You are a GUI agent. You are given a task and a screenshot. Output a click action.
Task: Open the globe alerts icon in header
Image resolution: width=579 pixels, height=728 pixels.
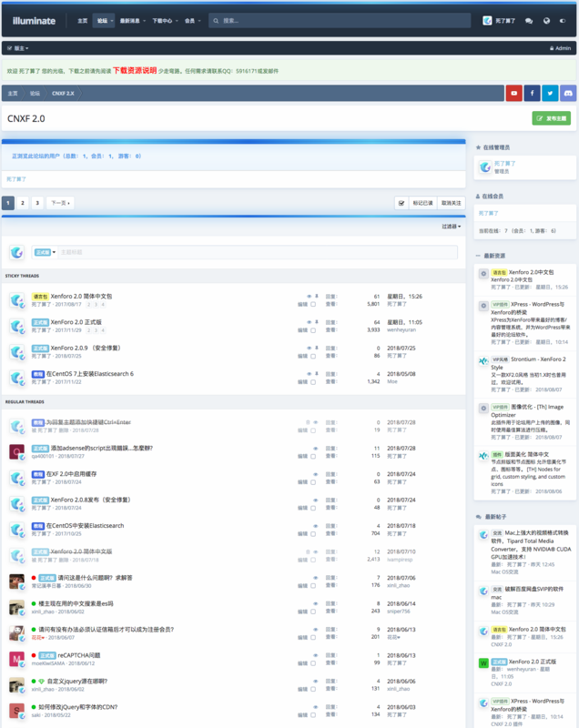[546, 21]
